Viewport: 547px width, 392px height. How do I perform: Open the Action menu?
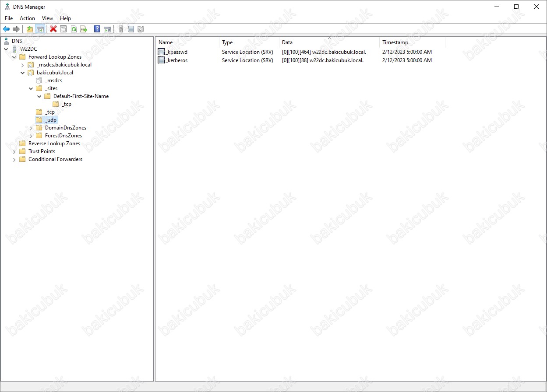[x=27, y=18]
